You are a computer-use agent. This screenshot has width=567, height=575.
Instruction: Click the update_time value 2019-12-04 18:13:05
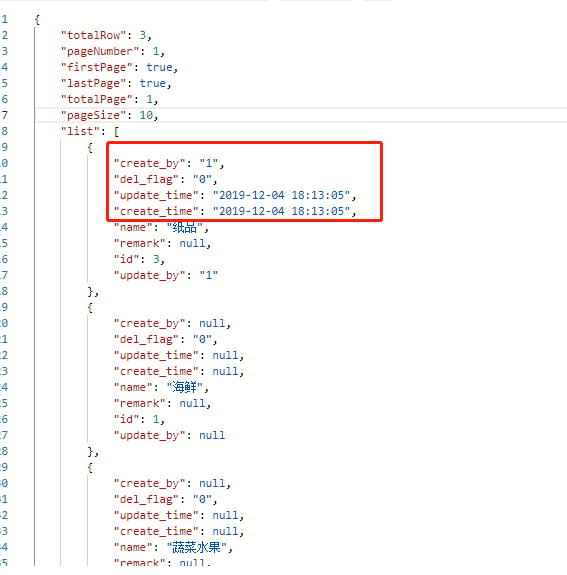282,195
